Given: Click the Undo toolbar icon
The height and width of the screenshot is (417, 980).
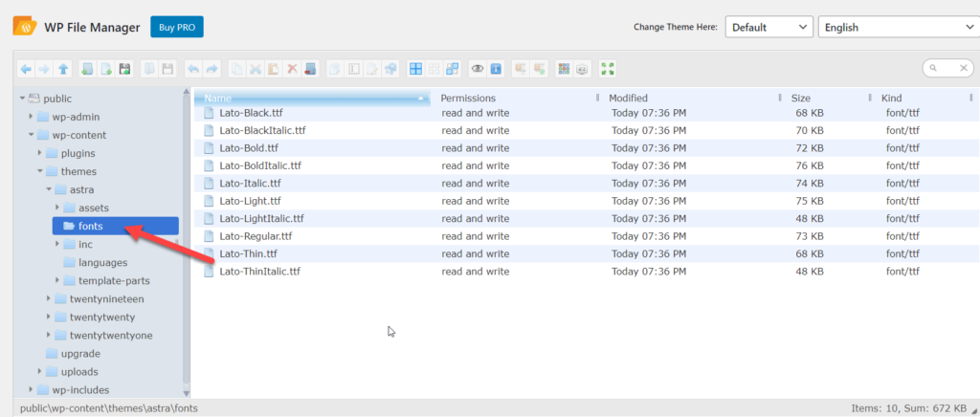Looking at the screenshot, I should pos(193,69).
